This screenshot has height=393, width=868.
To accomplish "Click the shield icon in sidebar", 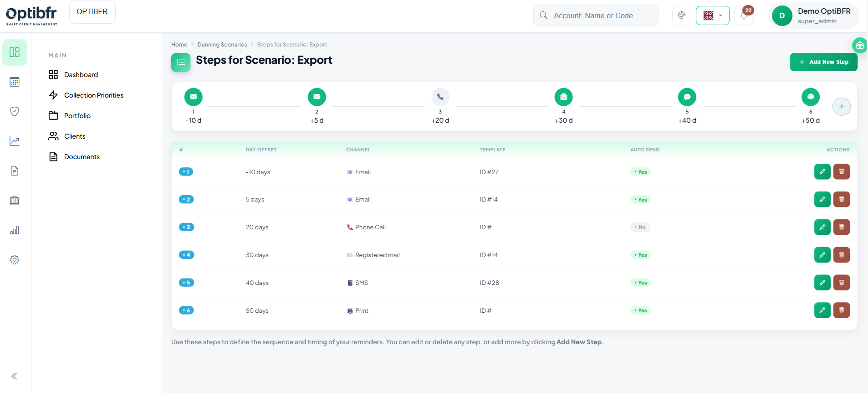I will click(15, 112).
